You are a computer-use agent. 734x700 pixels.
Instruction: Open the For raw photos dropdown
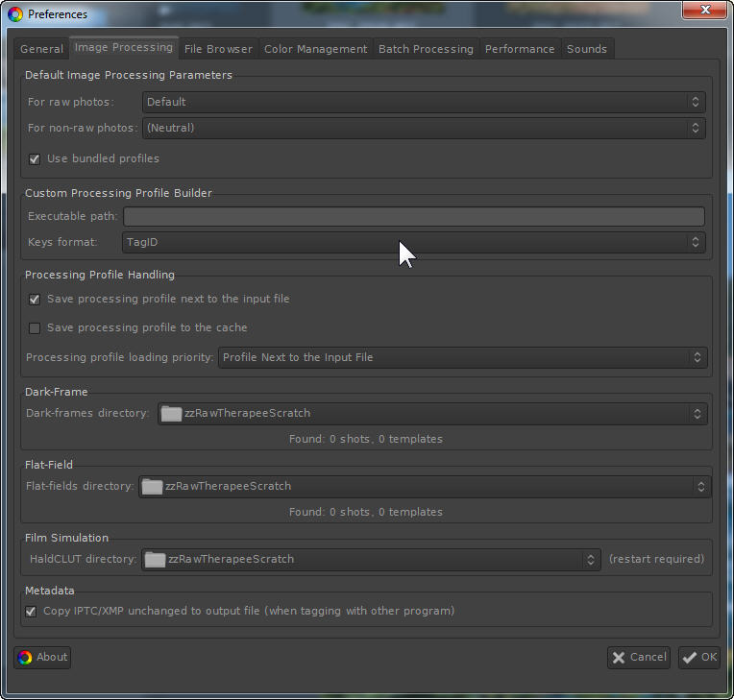[x=424, y=102]
